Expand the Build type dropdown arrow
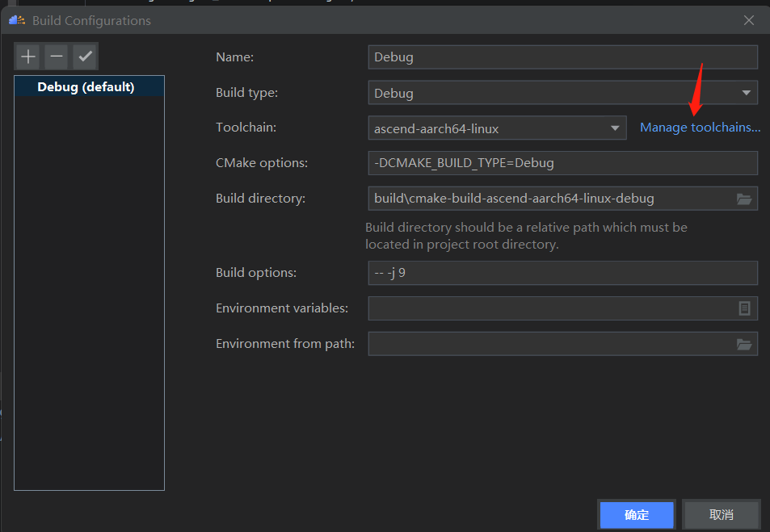The height and width of the screenshot is (532, 770). point(746,93)
